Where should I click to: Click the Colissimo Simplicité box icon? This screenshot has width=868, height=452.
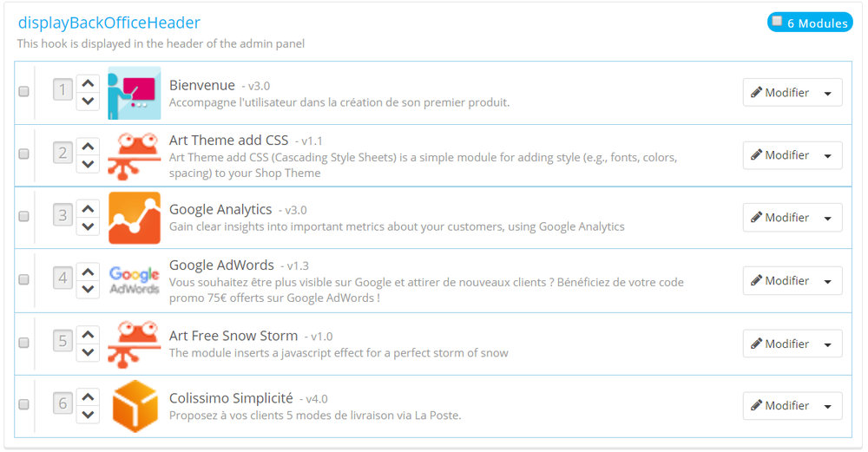135,405
